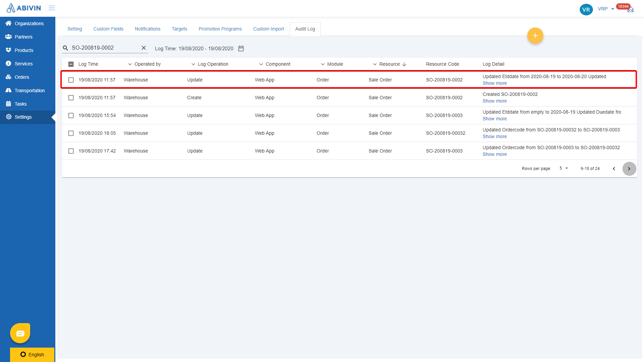The height and width of the screenshot is (362, 644).
Task: Open Transportation in the sidebar
Action: coord(28,90)
